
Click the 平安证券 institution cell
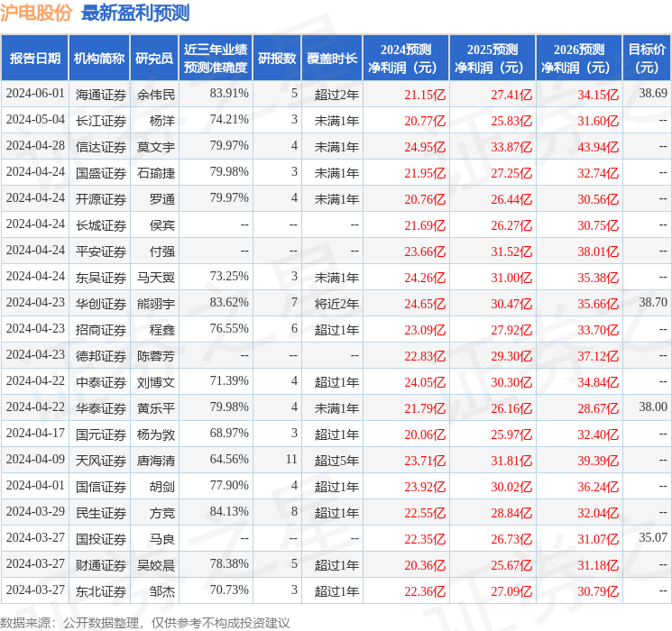tap(101, 251)
